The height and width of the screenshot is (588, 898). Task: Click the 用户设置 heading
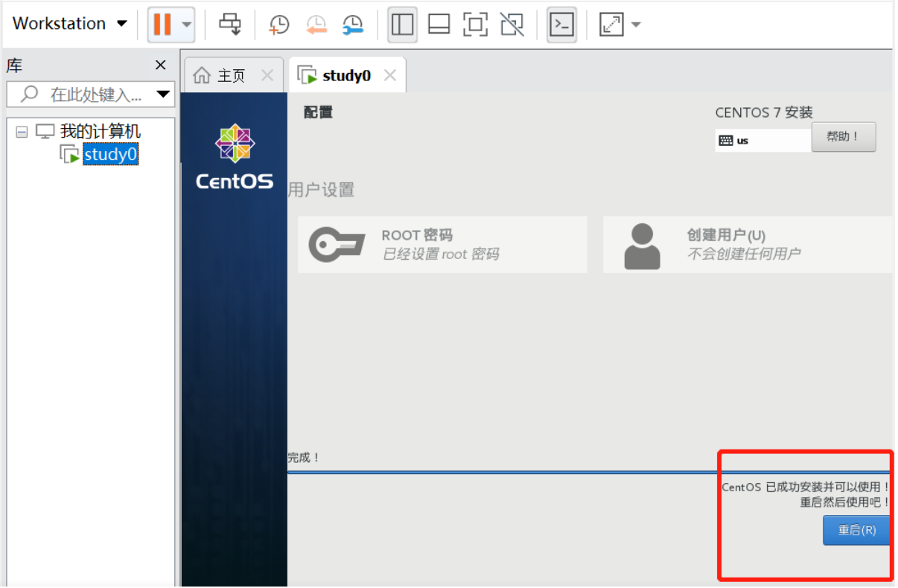tap(321, 190)
